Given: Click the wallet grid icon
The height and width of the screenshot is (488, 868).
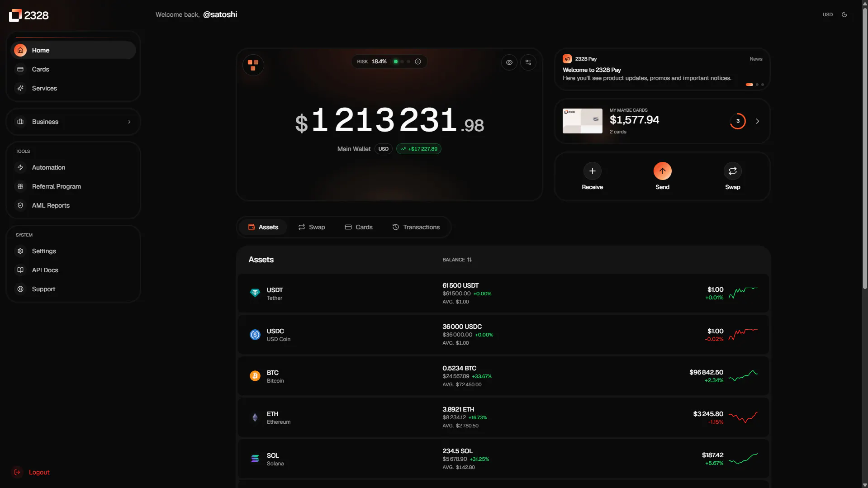Looking at the screenshot, I should click(253, 65).
